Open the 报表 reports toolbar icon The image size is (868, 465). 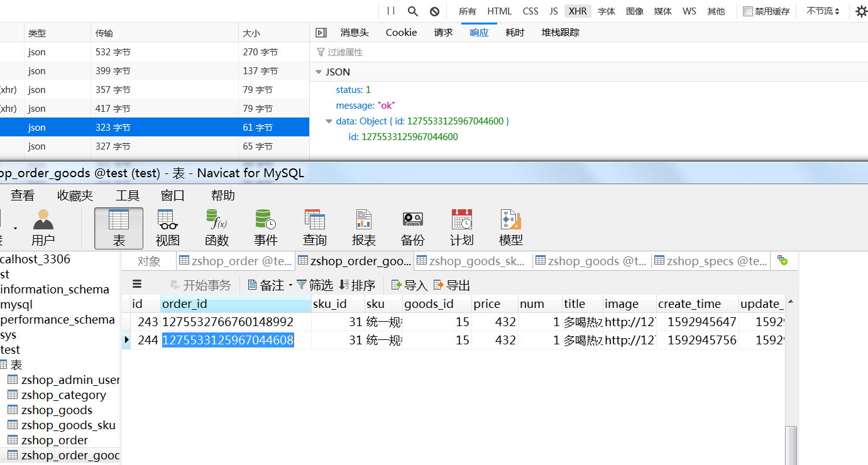pyautogui.click(x=364, y=227)
